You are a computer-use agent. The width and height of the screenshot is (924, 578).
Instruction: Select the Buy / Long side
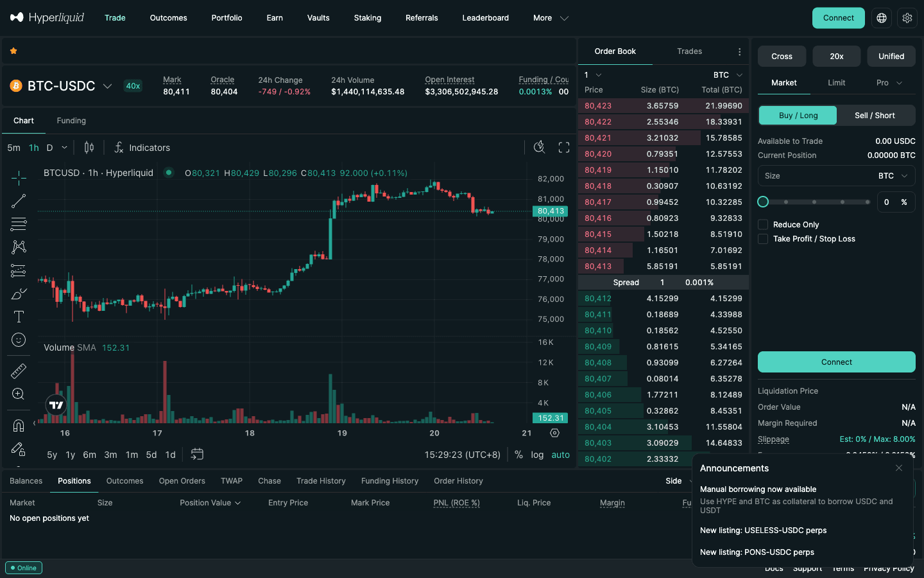798,116
